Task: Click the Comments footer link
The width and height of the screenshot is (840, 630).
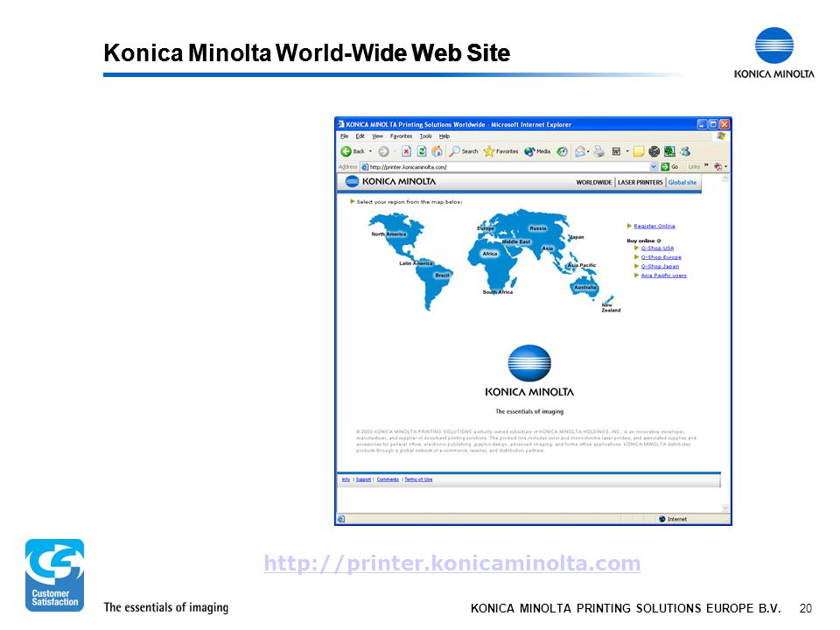Action: [x=388, y=479]
